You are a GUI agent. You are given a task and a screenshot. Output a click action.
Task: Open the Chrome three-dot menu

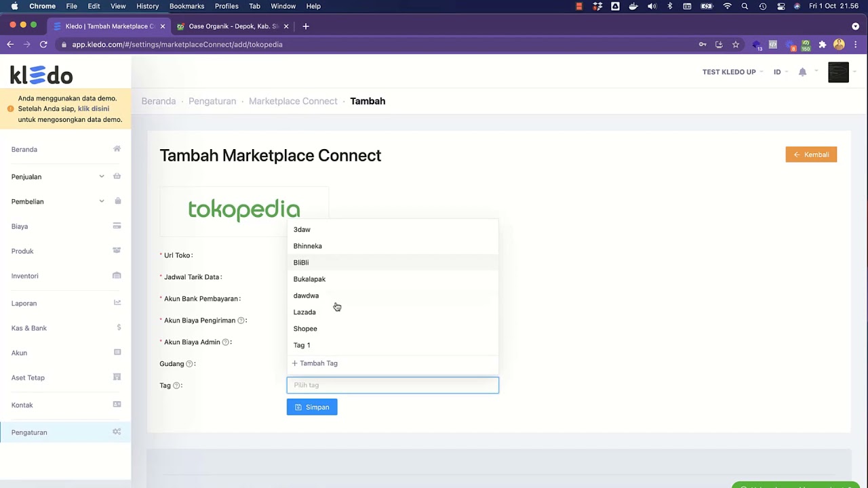(856, 45)
